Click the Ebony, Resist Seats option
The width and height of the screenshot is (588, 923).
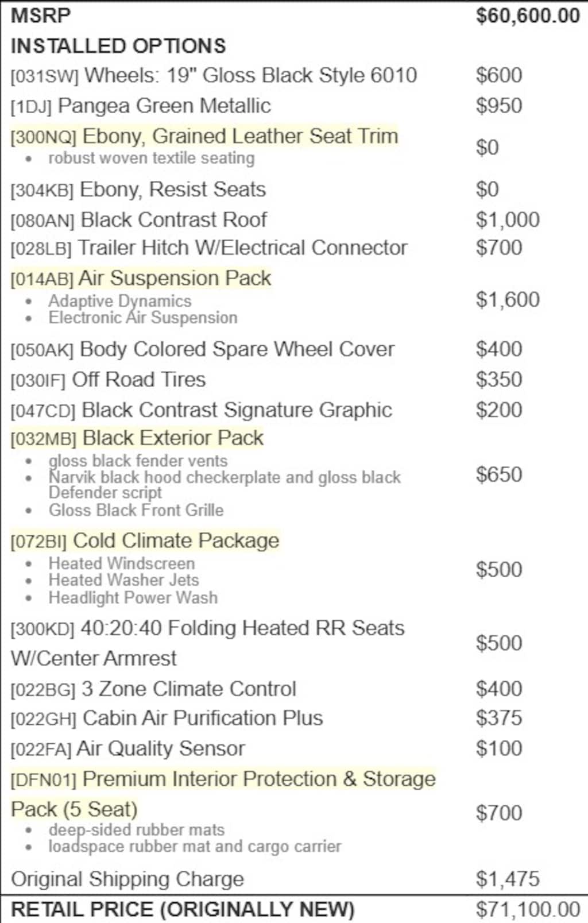coord(172,190)
